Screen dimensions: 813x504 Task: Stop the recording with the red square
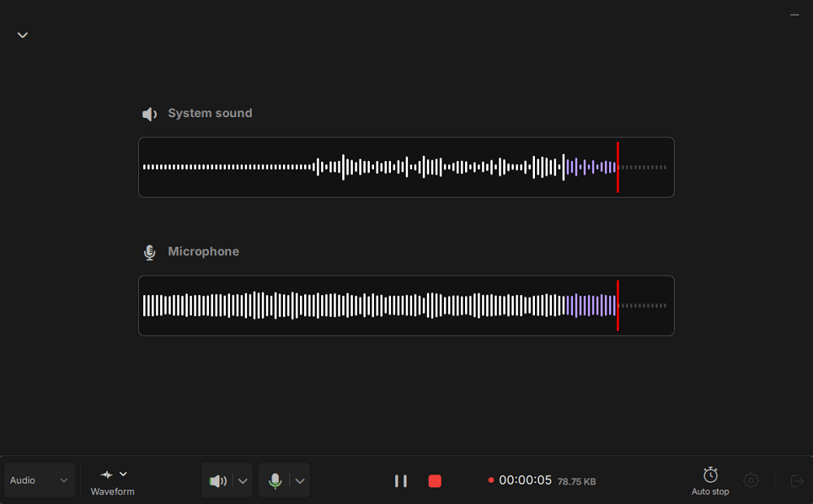point(434,481)
